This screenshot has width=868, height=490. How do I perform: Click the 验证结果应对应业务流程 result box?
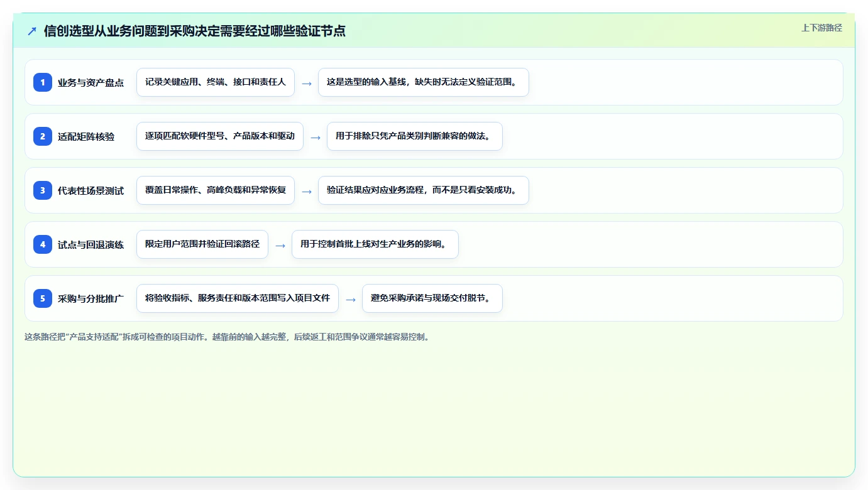(424, 190)
